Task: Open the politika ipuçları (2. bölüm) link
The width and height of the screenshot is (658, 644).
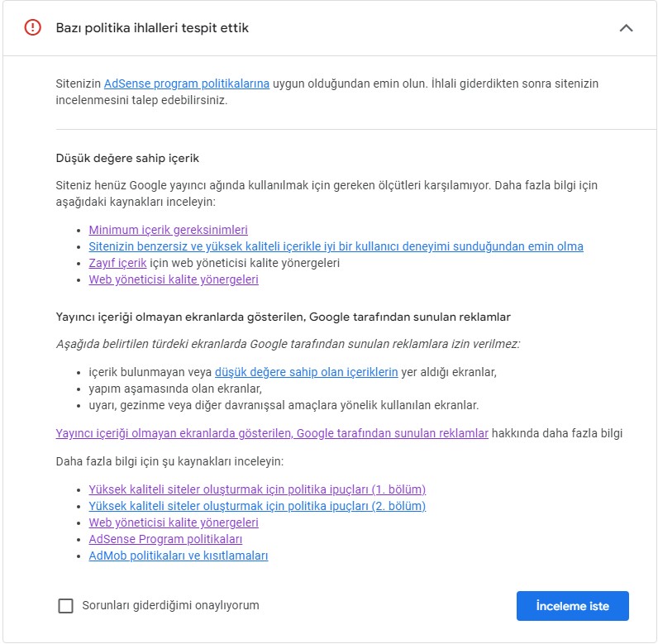Action: tap(257, 506)
